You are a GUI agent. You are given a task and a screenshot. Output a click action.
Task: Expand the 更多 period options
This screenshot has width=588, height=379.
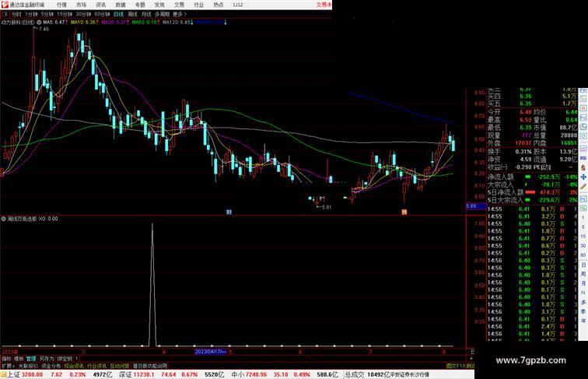click(x=179, y=14)
